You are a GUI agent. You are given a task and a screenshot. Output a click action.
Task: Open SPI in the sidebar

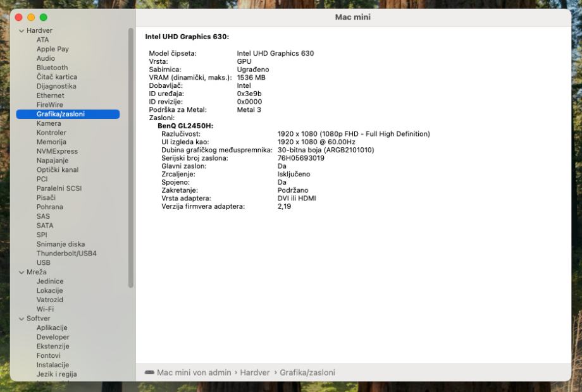coord(42,235)
